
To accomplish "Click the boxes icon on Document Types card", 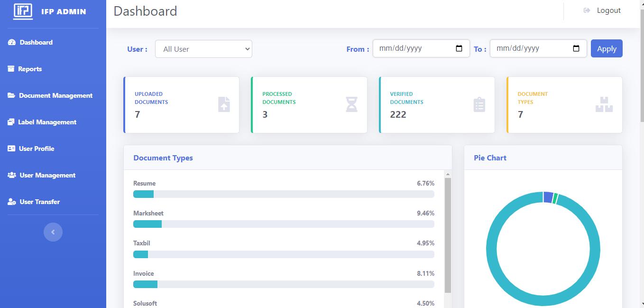I will coord(604,104).
